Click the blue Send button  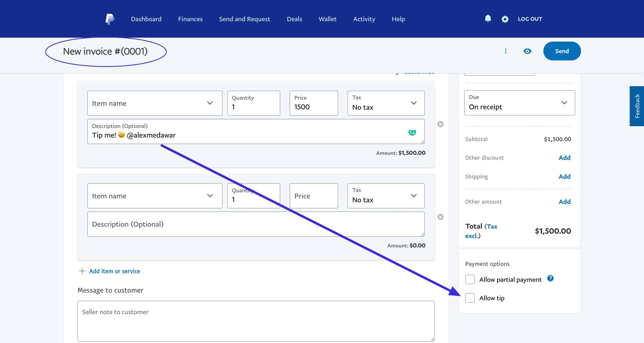pyautogui.click(x=562, y=51)
